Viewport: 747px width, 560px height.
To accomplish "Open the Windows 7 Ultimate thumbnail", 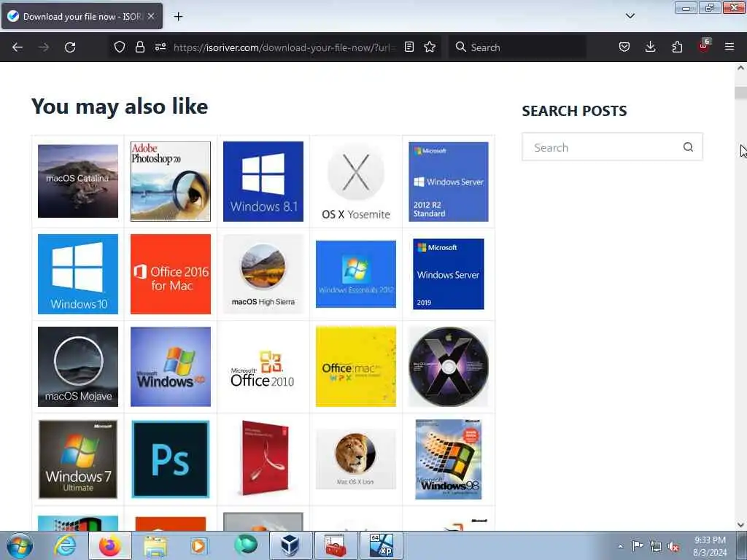I will [78, 459].
